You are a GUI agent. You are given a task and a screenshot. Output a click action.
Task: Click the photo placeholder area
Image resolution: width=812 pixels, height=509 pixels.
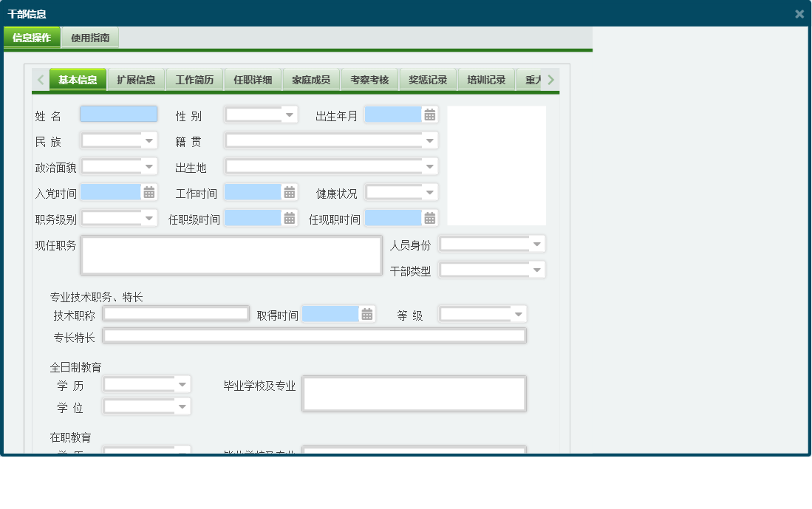point(498,164)
